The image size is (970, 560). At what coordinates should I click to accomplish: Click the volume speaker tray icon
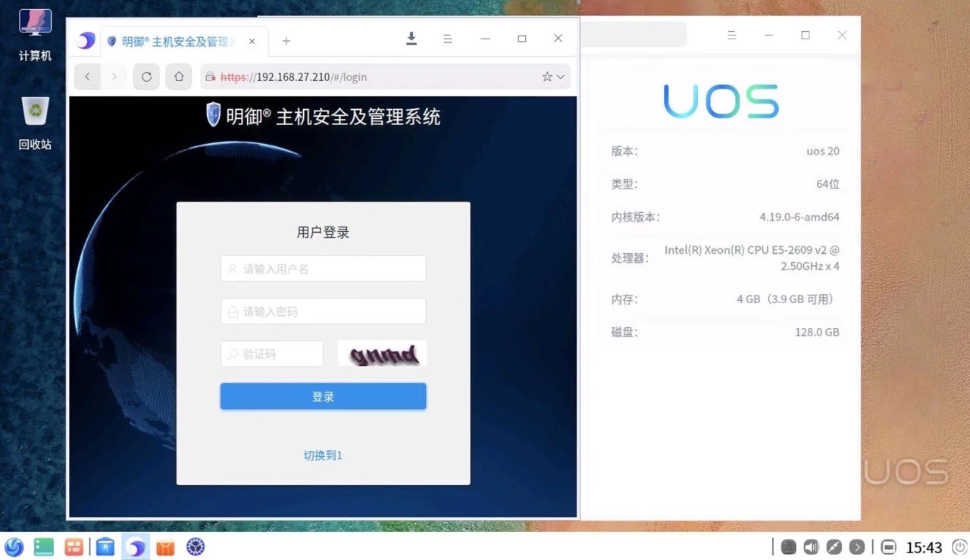pos(811,547)
